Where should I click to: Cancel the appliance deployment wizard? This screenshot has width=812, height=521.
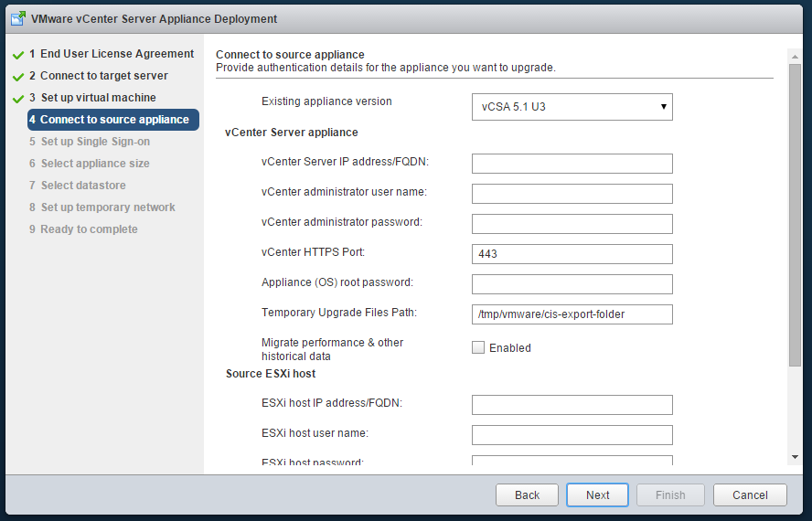(750, 495)
